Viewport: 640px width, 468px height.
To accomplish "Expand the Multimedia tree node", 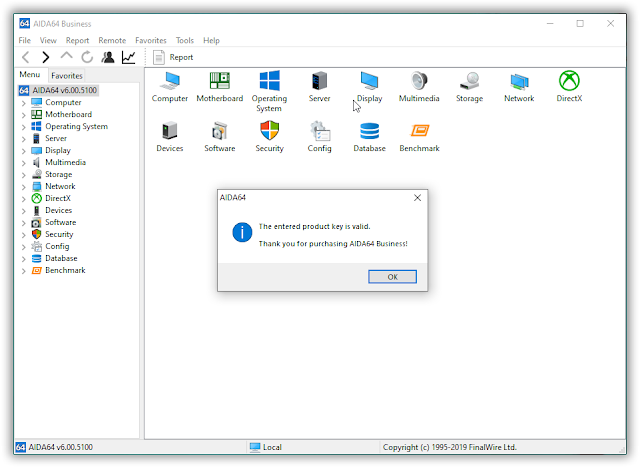I will tap(24, 163).
